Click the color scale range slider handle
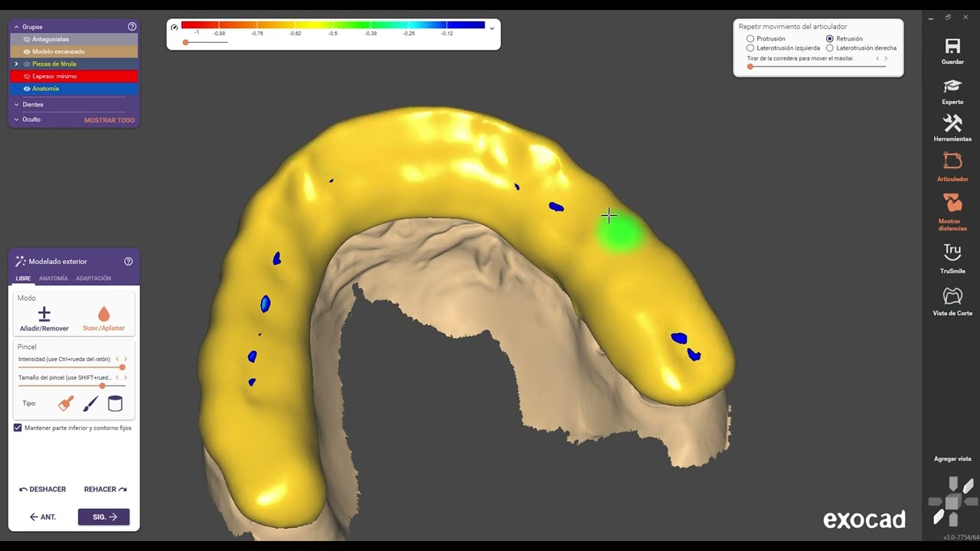980x551 pixels. click(186, 42)
